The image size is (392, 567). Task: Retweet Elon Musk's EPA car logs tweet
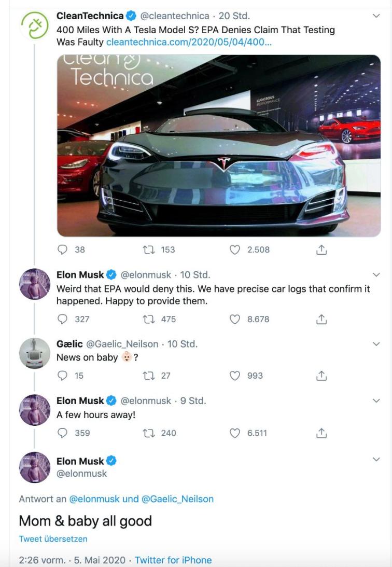point(147,319)
